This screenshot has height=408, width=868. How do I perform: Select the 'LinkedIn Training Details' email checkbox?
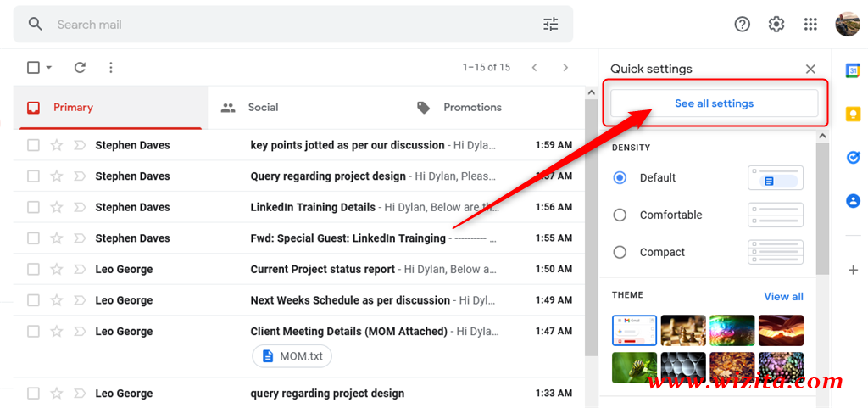[x=33, y=207]
